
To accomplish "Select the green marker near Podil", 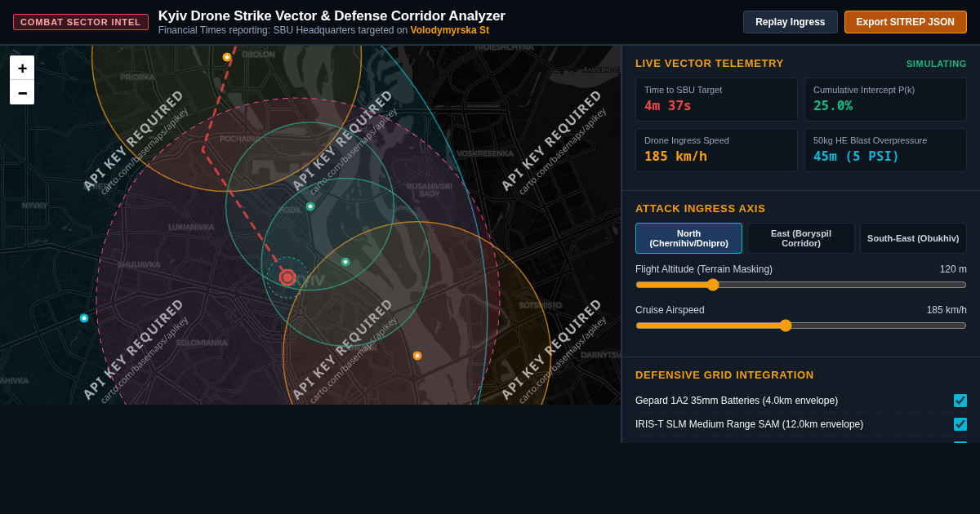I will (x=310, y=206).
